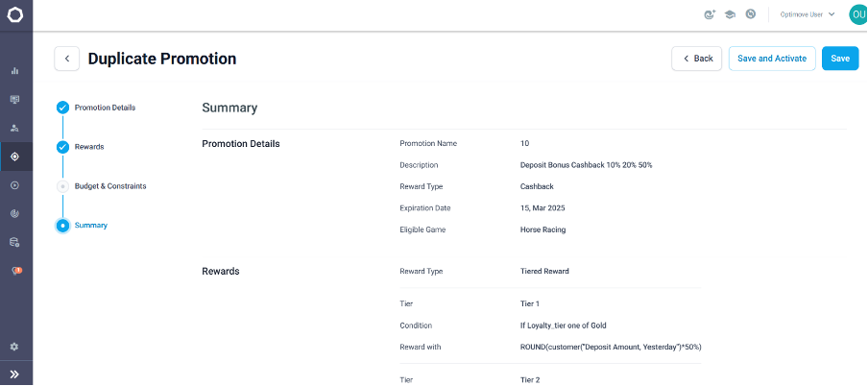
Task: Open the sidebar icon with orange notification badge
Action: pyautogui.click(x=16, y=271)
